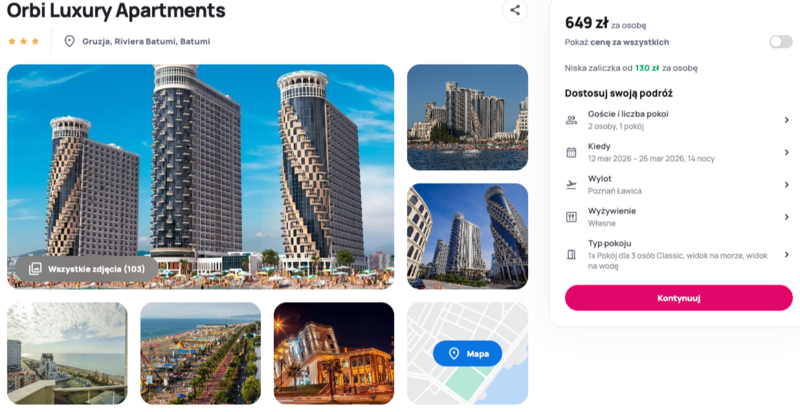This screenshot has width=800, height=412.
Task: Click the gallery icon in Wszystkie zdjęcia
Action: [x=35, y=269]
